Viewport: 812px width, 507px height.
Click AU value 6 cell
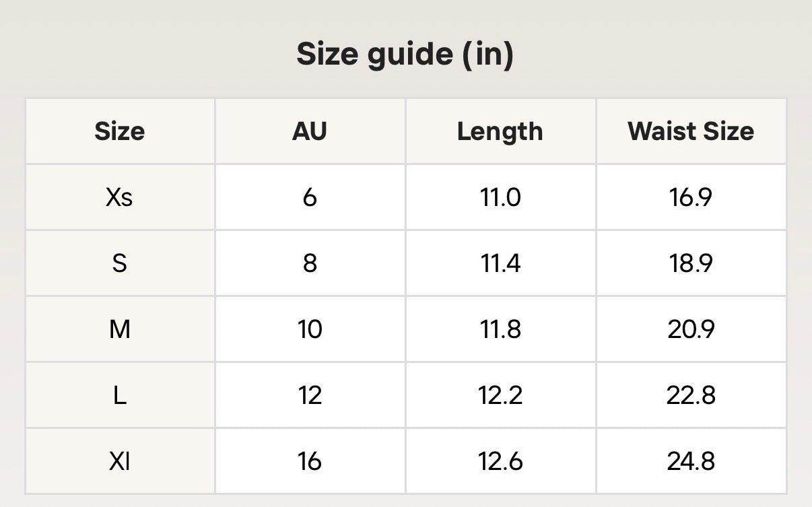point(310,197)
